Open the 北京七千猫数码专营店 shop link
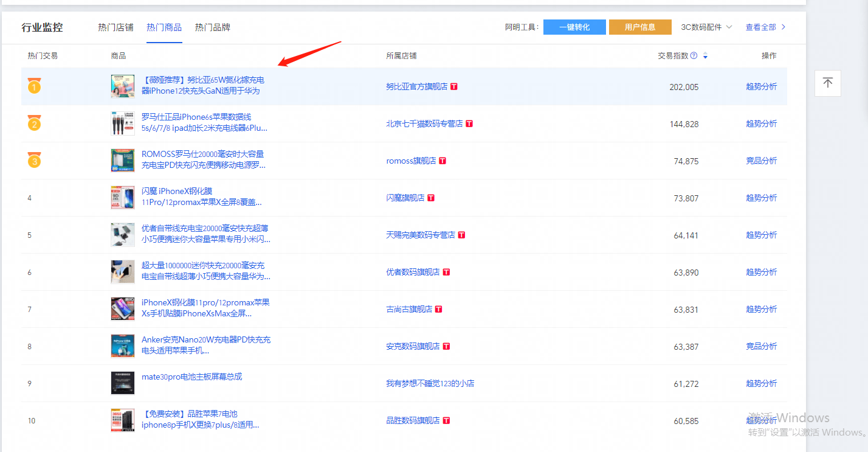This screenshot has height=452, width=868. tap(424, 123)
